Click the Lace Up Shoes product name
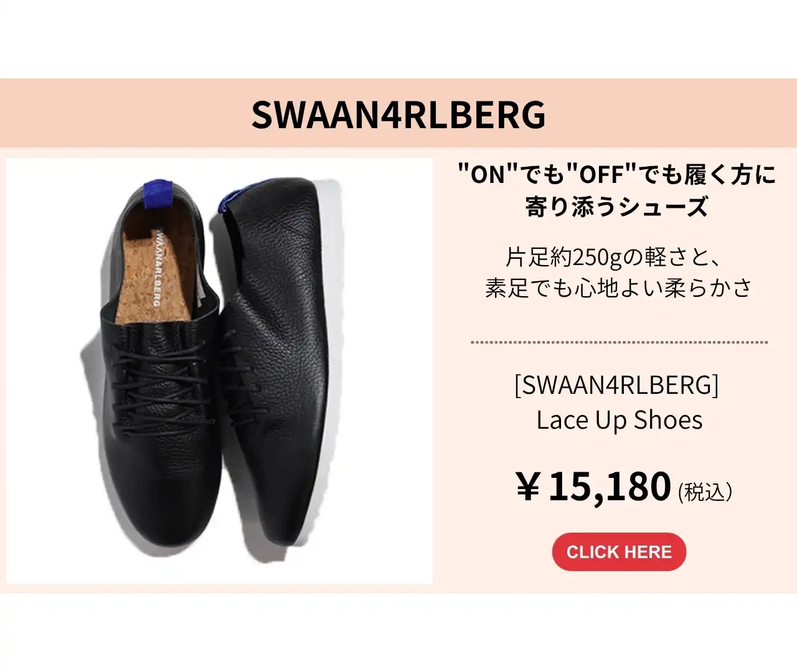The image size is (797, 672). (619, 420)
